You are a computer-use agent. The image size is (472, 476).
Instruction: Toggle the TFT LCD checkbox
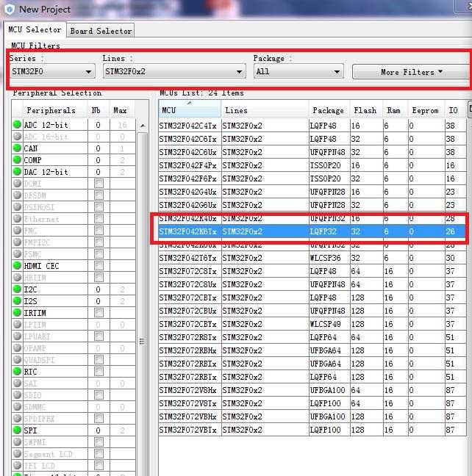99,466
